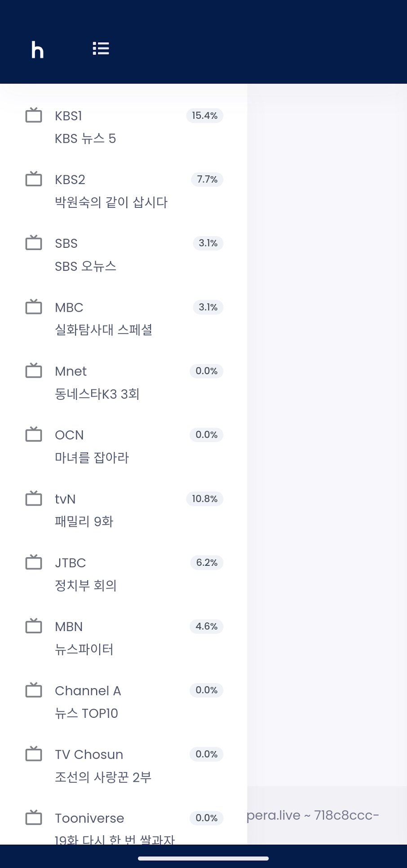Click the TV icon beside SBS
The image size is (407, 868).
34,243
